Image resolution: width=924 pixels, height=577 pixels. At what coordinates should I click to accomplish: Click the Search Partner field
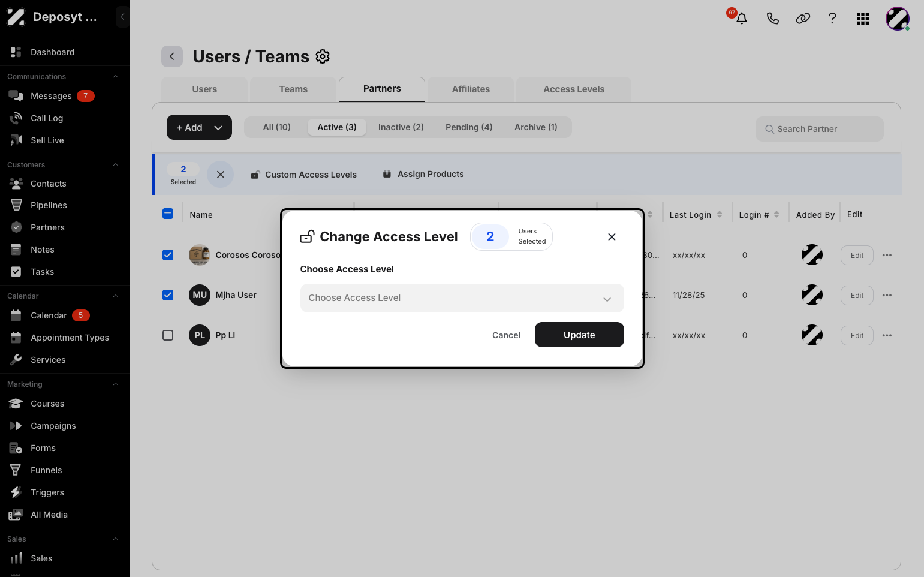point(820,129)
